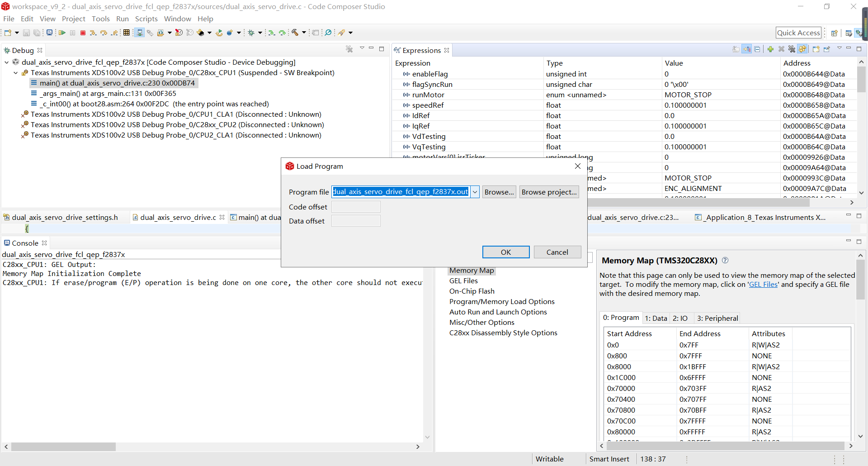Viewport: 868px width, 466px height.
Task: Open the Project menu
Action: pyautogui.click(x=74, y=19)
